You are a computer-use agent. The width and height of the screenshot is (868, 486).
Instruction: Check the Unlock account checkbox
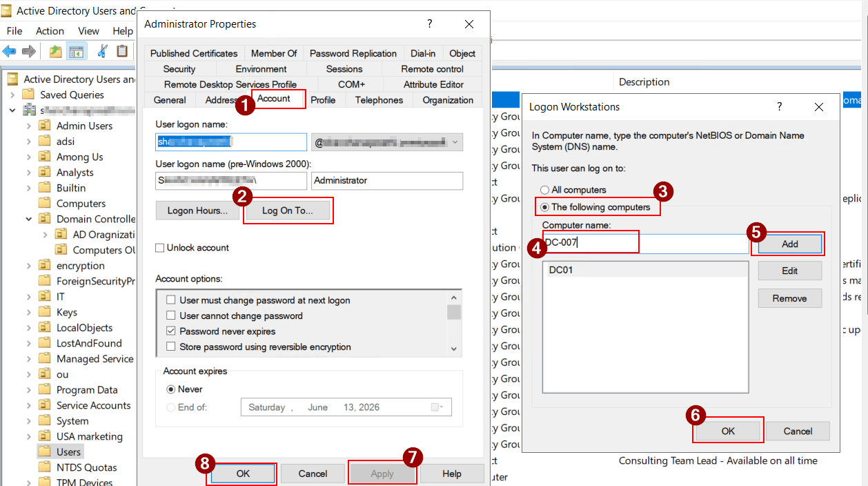click(160, 248)
